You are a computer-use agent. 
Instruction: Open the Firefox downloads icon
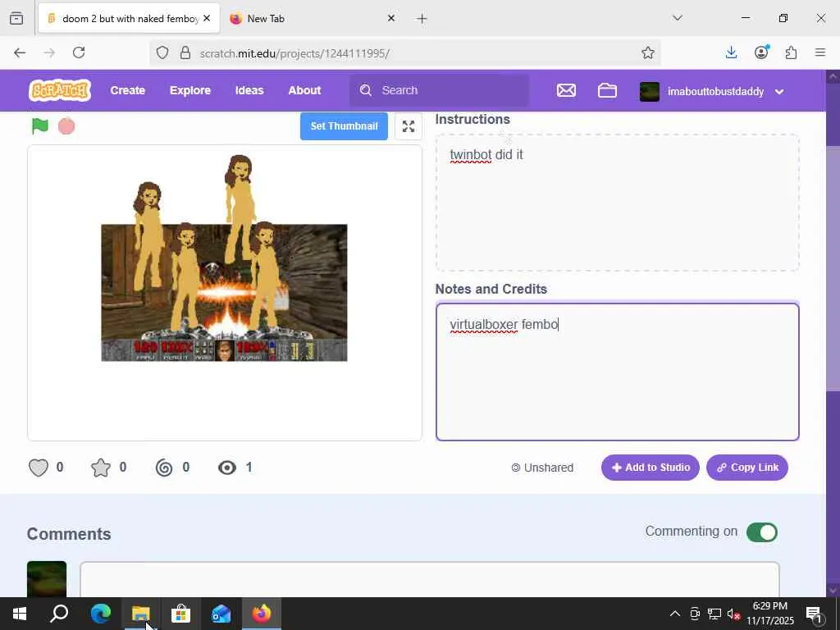click(x=731, y=52)
